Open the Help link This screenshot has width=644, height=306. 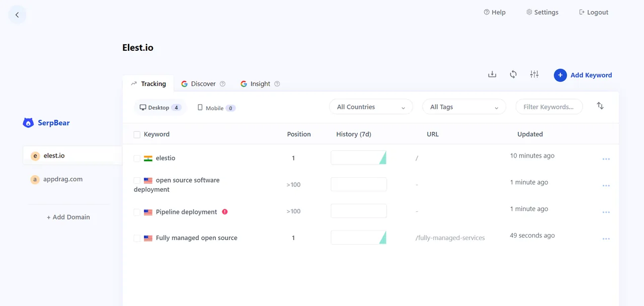pos(495,12)
